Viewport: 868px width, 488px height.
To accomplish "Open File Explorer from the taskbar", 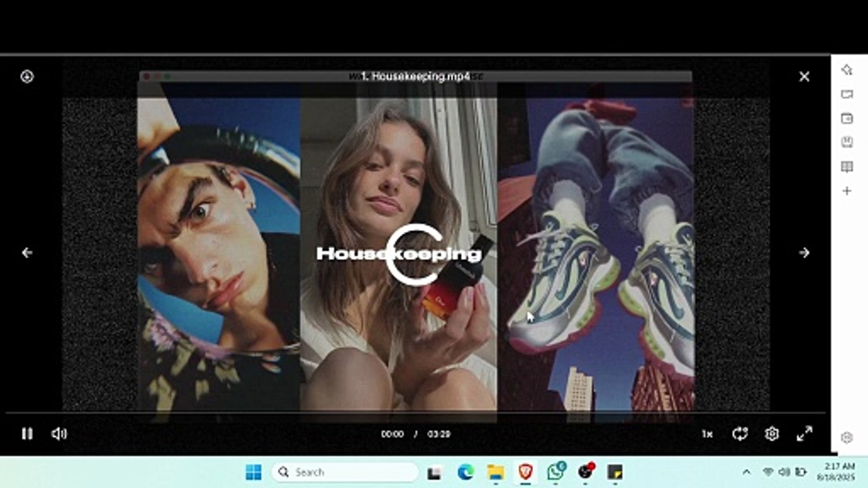I will [495, 472].
